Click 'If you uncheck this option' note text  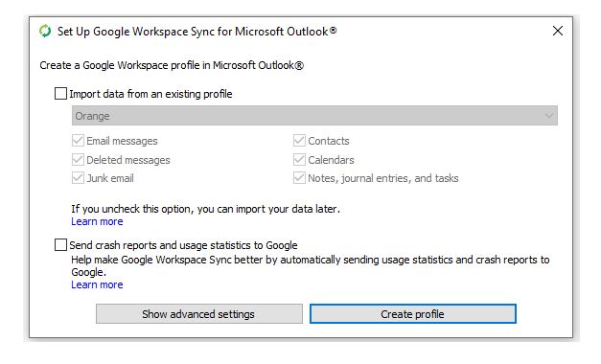click(x=205, y=209)
